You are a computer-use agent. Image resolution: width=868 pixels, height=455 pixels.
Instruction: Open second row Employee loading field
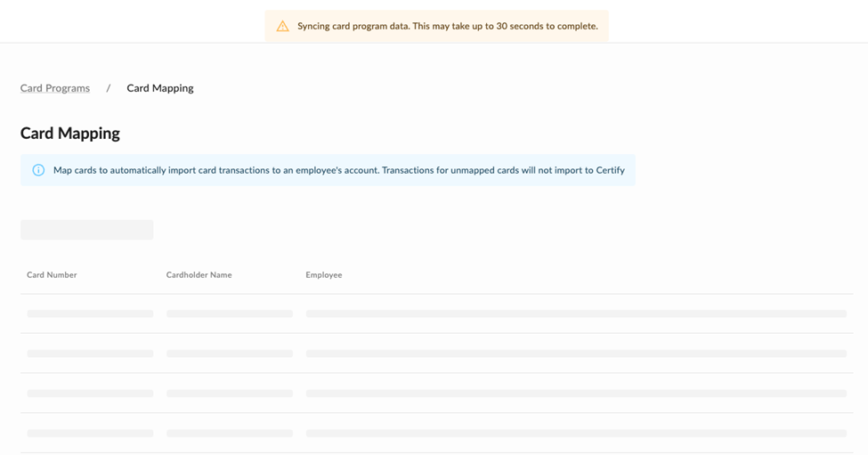pyautogui.click(x=576, y=353)
